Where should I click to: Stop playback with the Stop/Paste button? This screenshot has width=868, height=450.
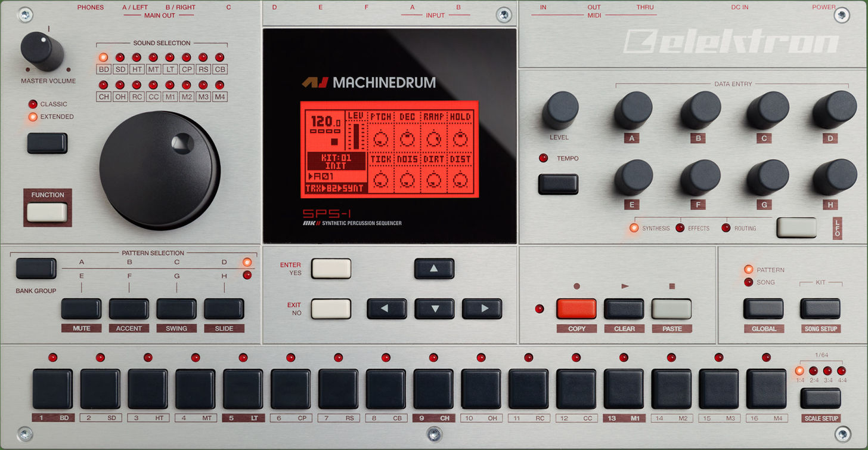click(x=672, y=309)
